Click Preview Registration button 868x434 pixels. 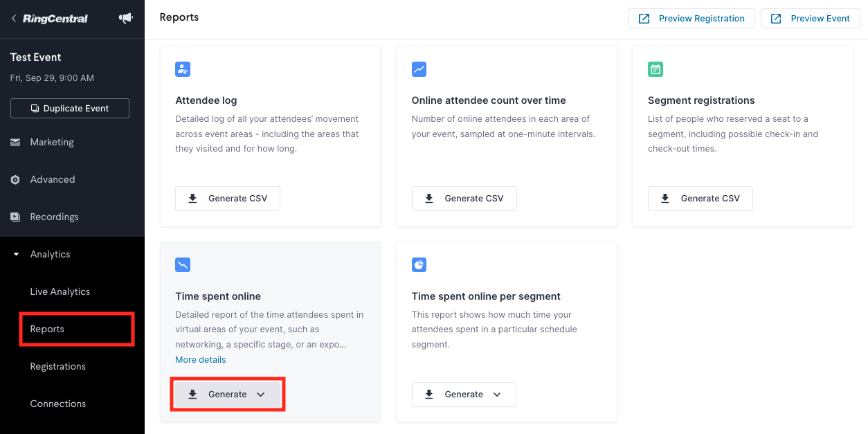(x=691, y=19)
